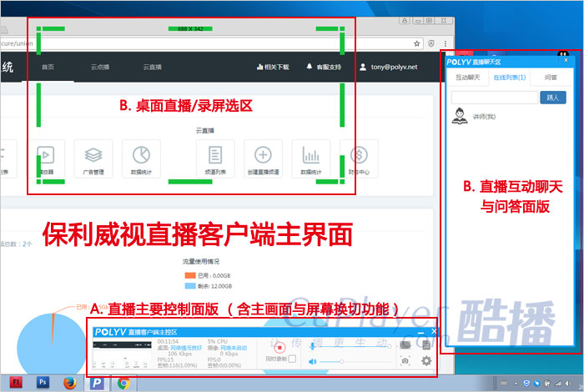This screenshot has width=584, height=392.
Task: Switch to the 在线列表(1) tab
Action: click(510, 78)
